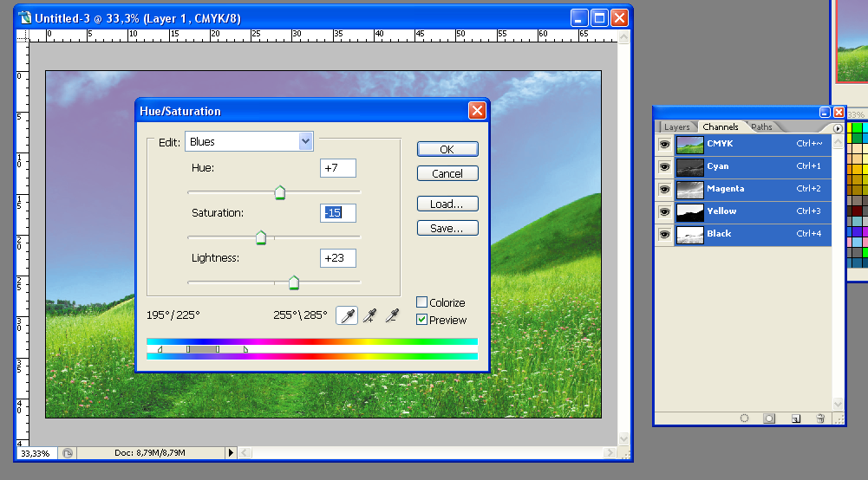Hide the Yellow channel via its eye icon
Viewport: 868px width, 480px height.
(x=664, y=211)
